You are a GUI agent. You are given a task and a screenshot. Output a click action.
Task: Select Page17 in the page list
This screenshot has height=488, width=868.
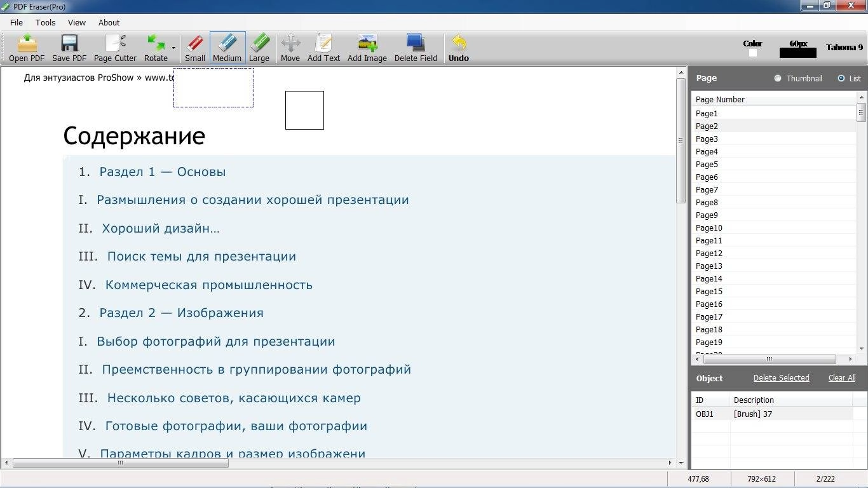(x=774, y=316)
